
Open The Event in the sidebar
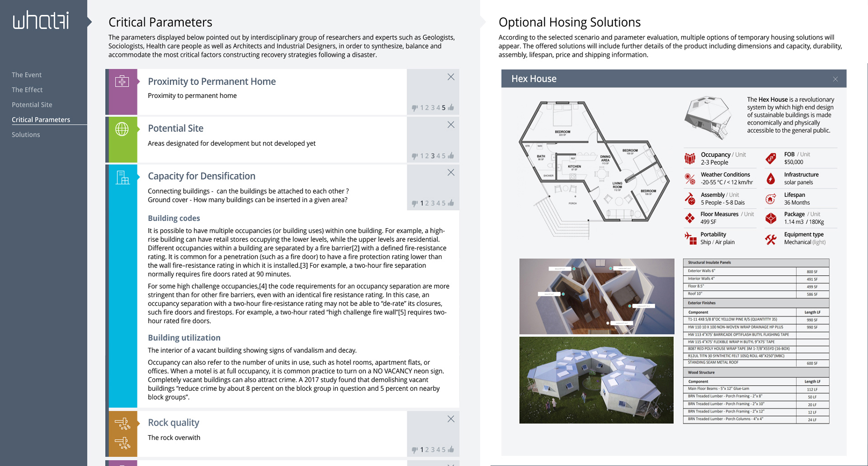[x=27, y=75]
